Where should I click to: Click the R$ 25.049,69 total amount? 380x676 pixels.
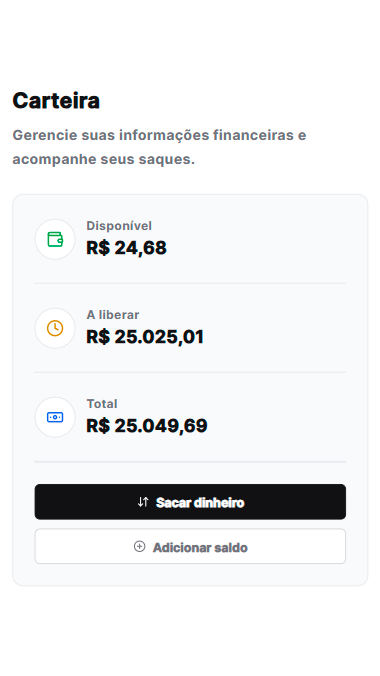pos(147,426)
